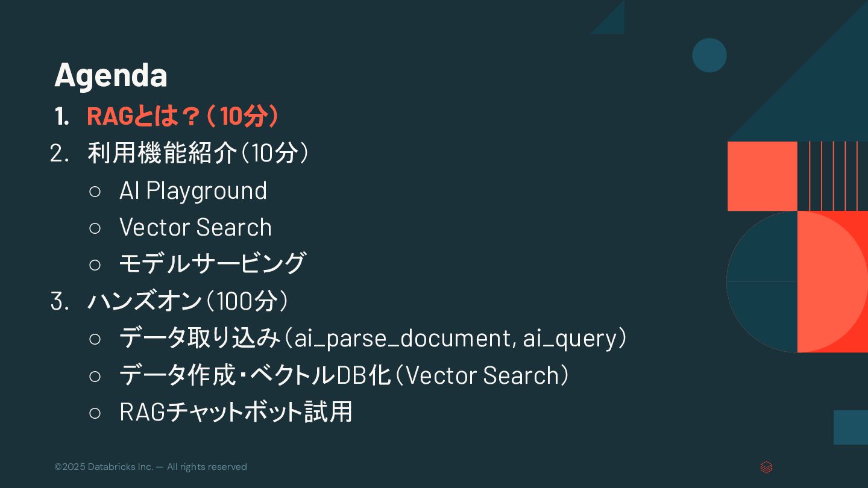
Task: Click the モデルサービング bullet
Action: tap(213, 263)
